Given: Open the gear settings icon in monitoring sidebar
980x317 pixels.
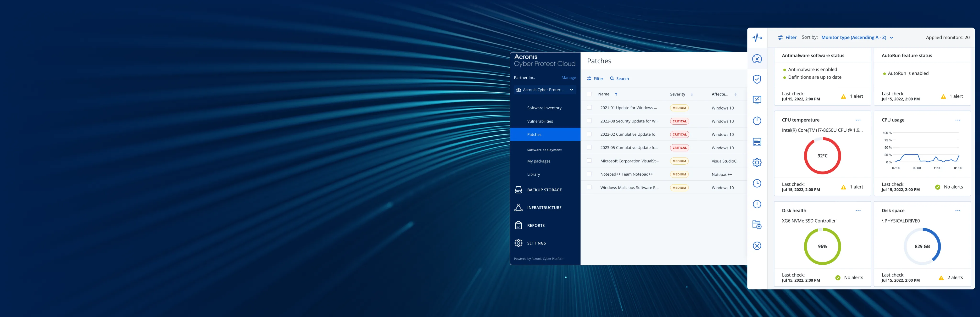Looking at the screenshot, I should tap(757, 162).
